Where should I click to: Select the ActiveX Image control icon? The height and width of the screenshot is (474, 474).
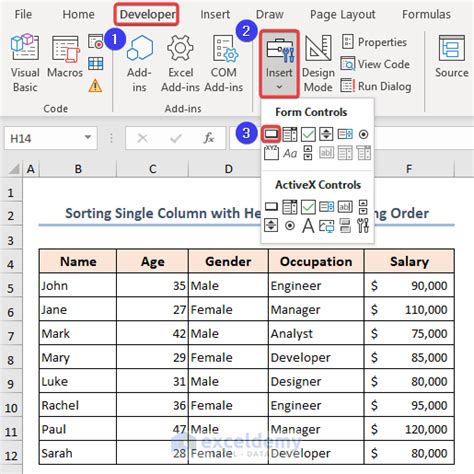pos(327,226)
